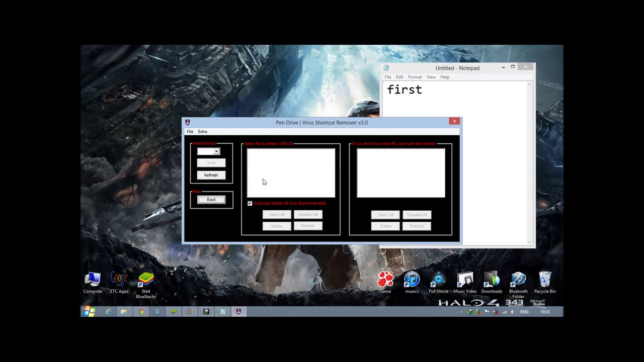Click inside the unknown-file list box
644x362 pixels.
401,173
